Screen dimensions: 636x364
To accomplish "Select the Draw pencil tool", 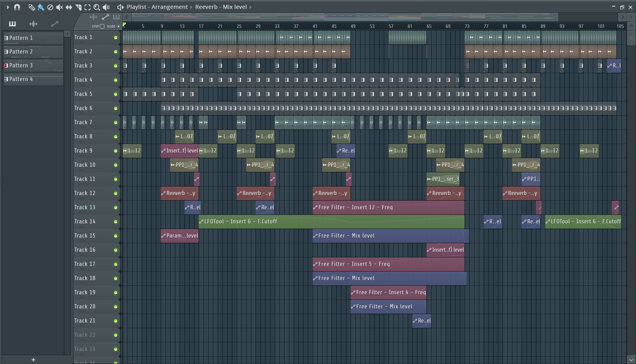I will coord(31,7).
